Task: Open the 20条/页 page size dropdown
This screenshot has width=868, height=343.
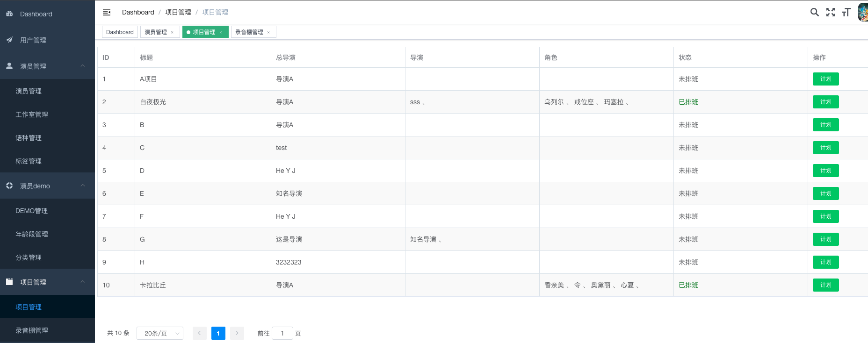Action: tap(160, 333)
